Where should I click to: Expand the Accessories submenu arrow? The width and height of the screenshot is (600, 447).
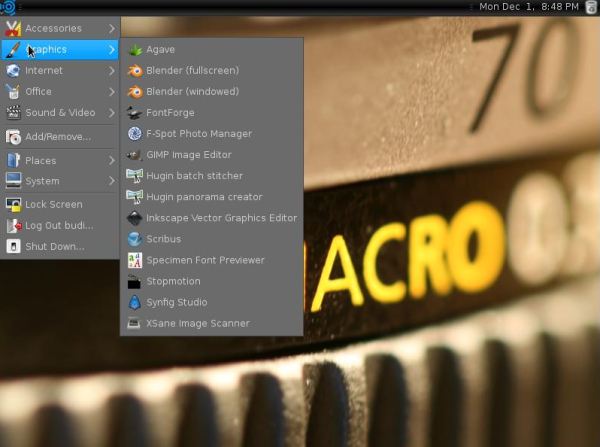111,28
